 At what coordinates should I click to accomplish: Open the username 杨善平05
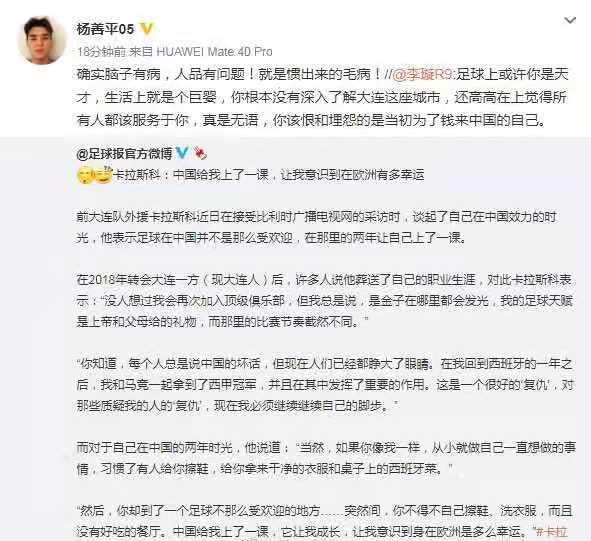click(105, 29)
